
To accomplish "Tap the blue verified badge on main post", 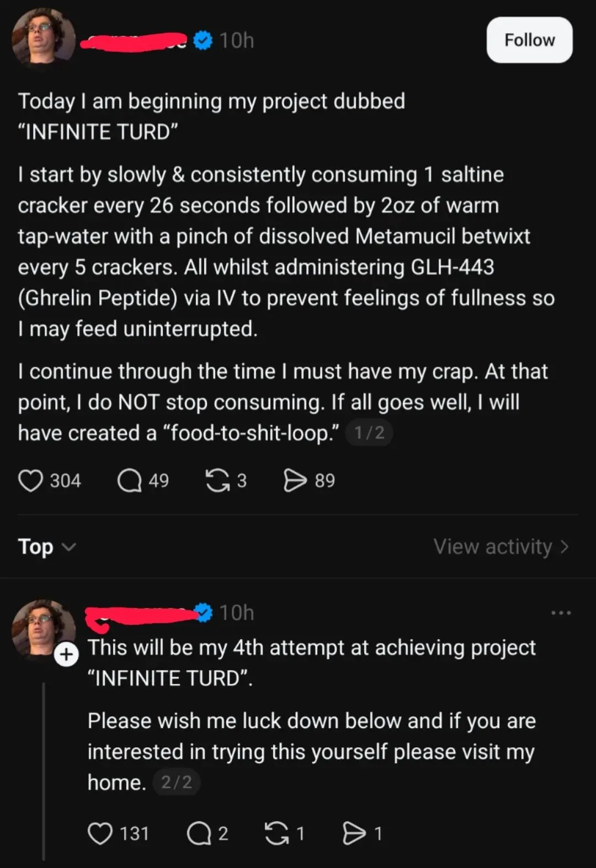I will point(203,40).
